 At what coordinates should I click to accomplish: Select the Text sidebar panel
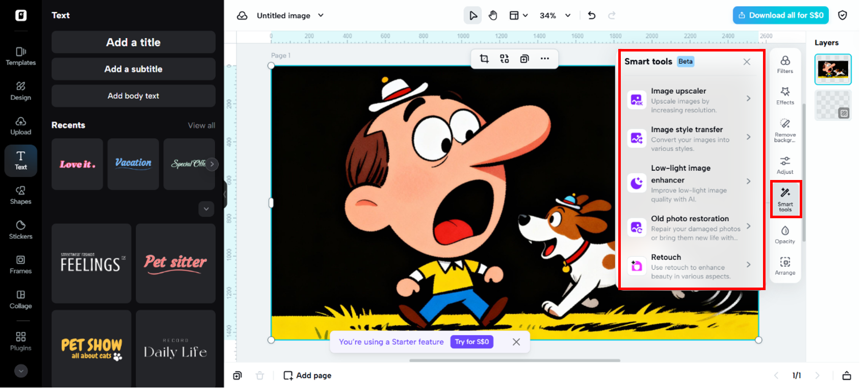tap(21, 161)
